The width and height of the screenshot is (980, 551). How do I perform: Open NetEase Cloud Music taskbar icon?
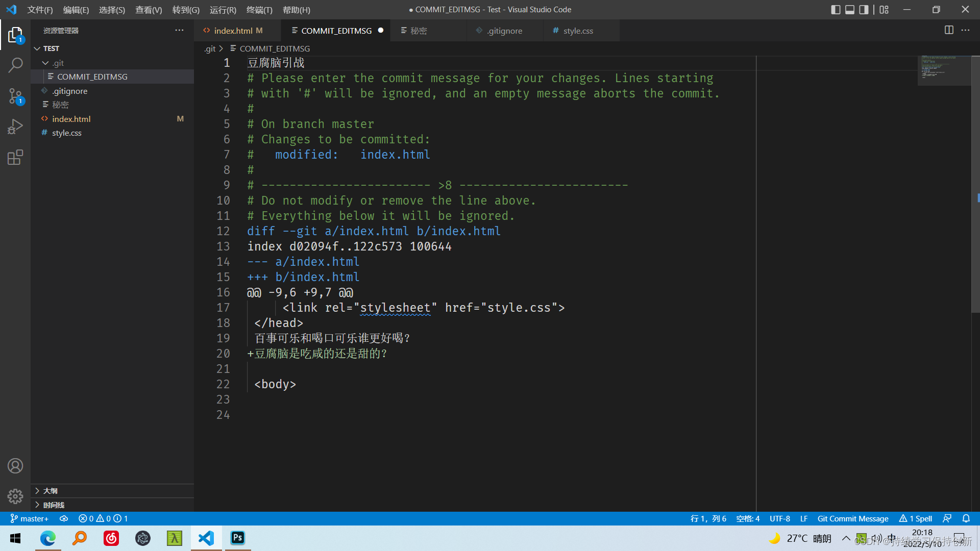(111, 538)
